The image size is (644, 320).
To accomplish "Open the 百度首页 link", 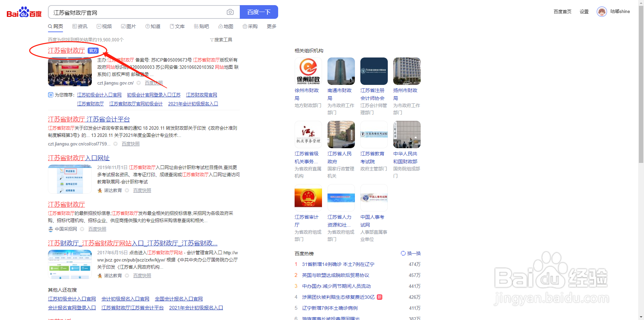I will tap(562, 12).
